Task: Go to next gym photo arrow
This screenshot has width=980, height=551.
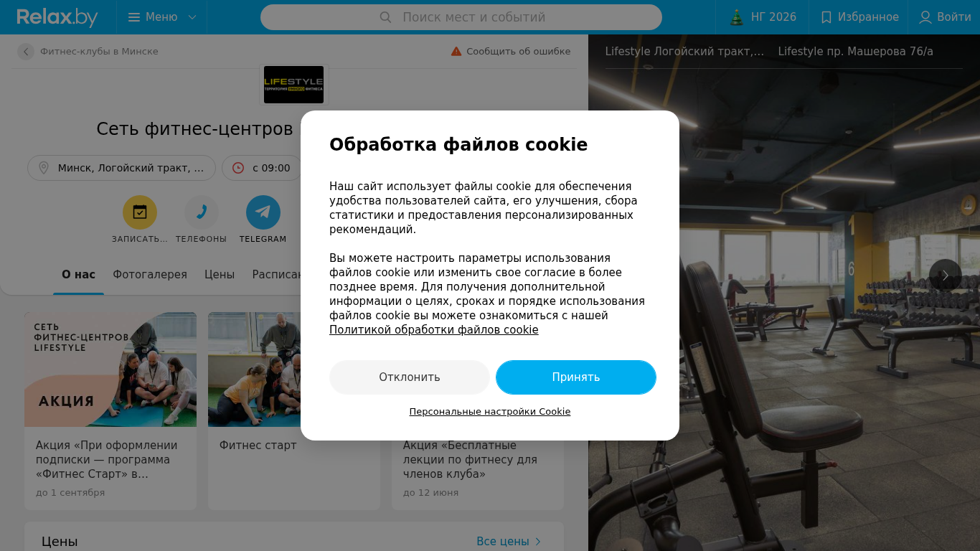Action: tap(946, 275)
